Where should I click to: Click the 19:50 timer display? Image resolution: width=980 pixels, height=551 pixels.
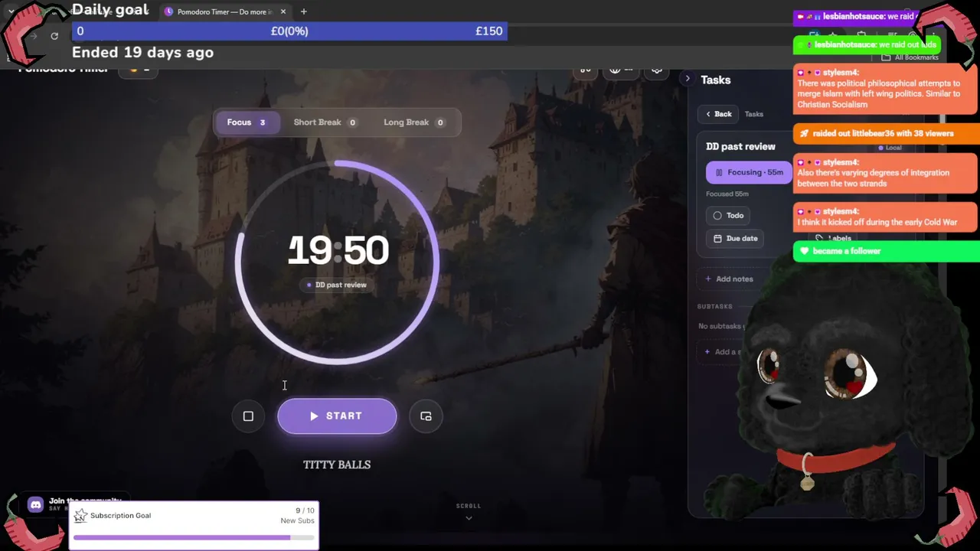(338, 250)
